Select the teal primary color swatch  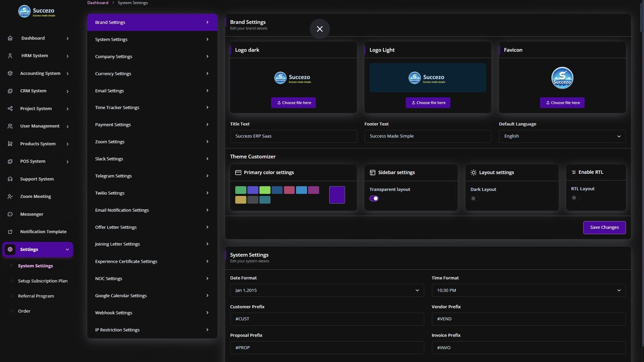265,200
